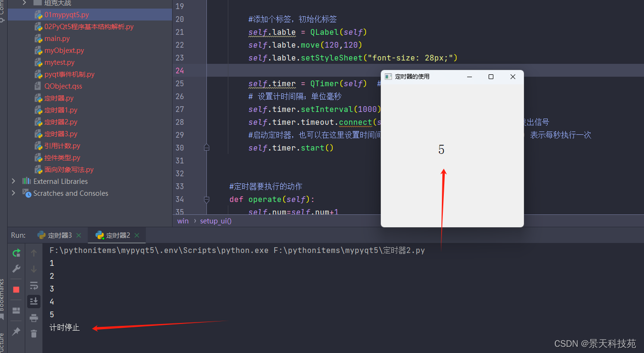Collapse the code fold marker at line 30
The image size is (644, 353).
pyautogui.click(x=206, y=148)
